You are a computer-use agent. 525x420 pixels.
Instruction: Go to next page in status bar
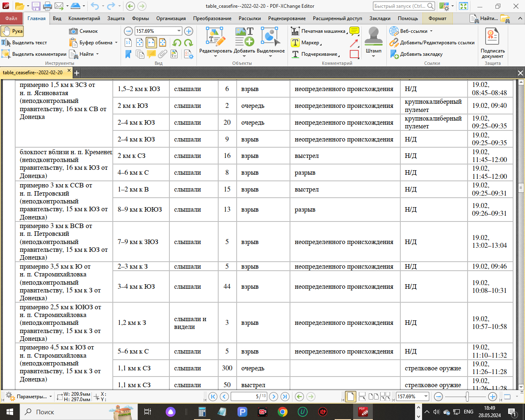tap(274, 397)
